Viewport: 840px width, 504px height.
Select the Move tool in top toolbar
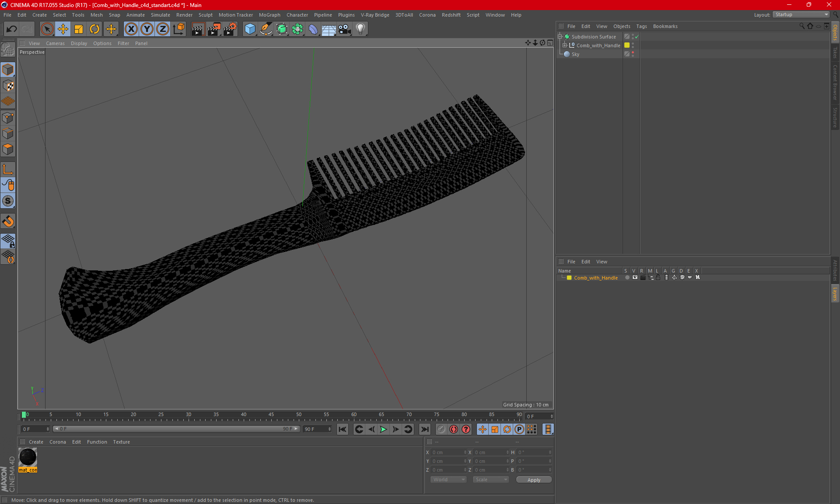tap(63, 29)
